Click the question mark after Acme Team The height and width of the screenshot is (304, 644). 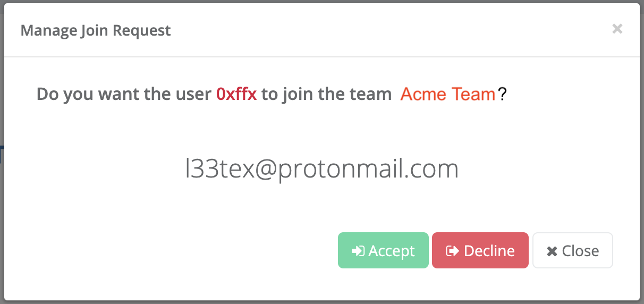(x=502, y=94)
